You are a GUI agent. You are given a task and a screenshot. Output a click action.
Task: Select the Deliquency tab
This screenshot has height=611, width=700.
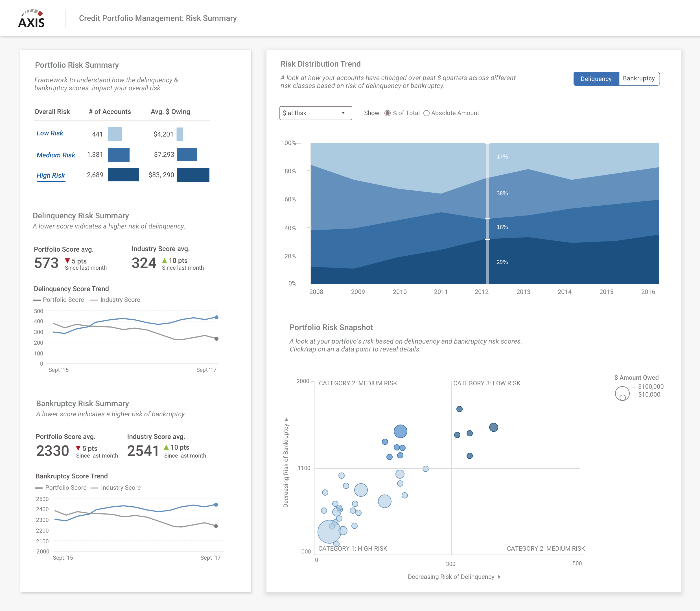[x=596, y=79]
